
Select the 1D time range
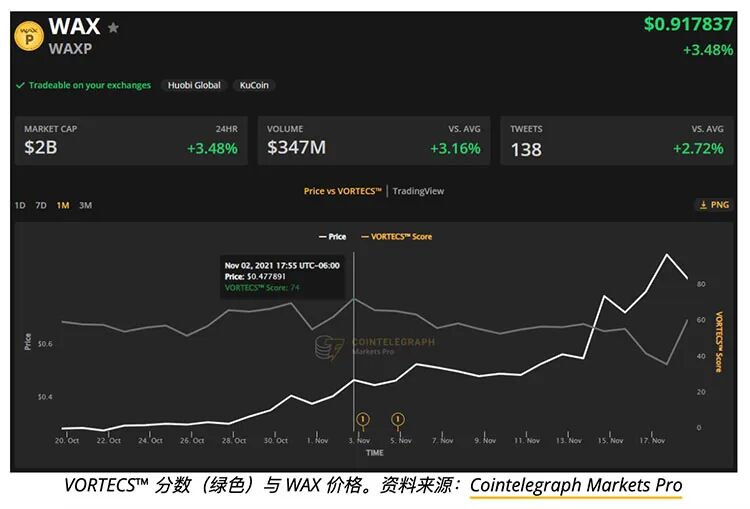tap(20, 205)
